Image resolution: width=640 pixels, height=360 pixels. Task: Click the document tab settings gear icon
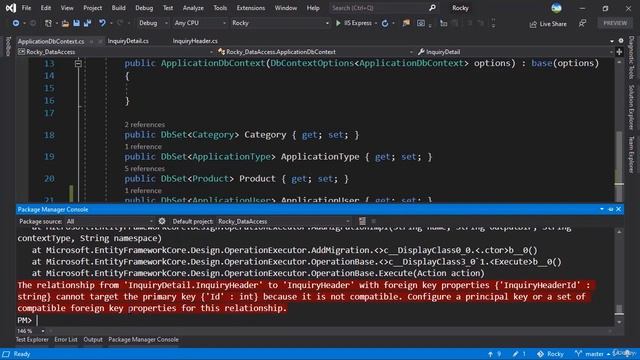pyautogui.click(x=621, y=41)
